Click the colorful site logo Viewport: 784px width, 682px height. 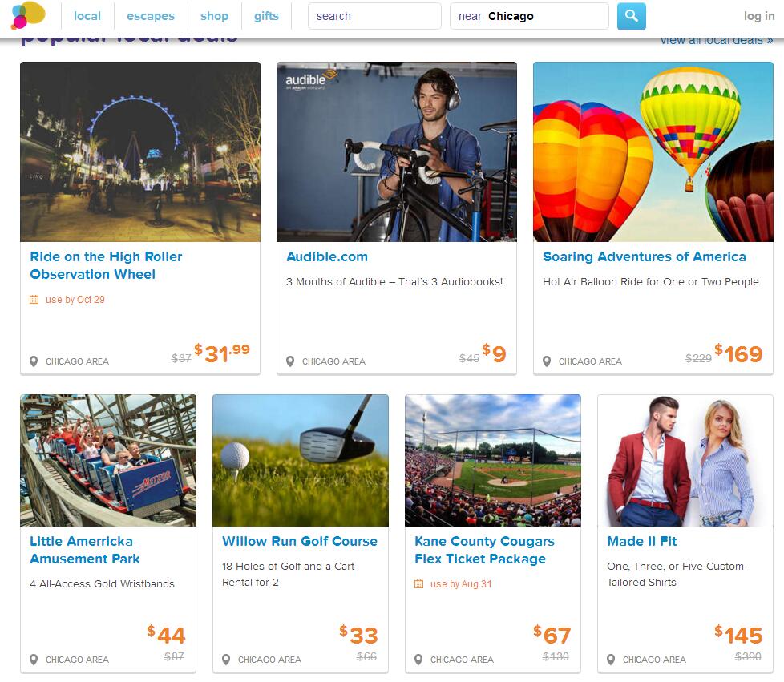[x=28, y=15]
